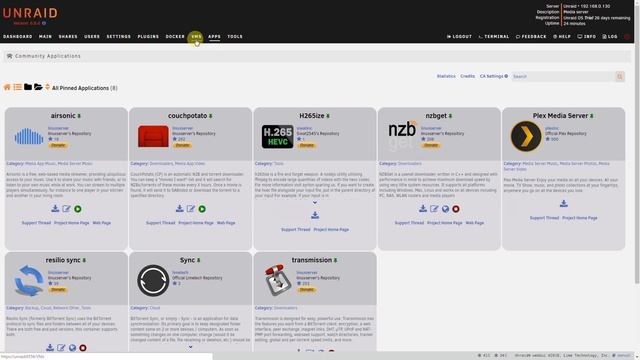Screen dimensions: 640x360
Task: Expand the Sync description chevron
Action: tap(190, 347)
